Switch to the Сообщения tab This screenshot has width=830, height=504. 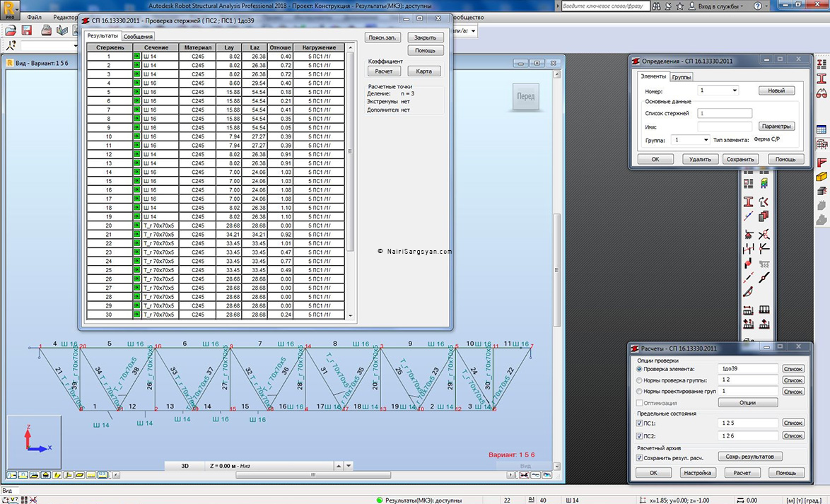click(138, 37)
